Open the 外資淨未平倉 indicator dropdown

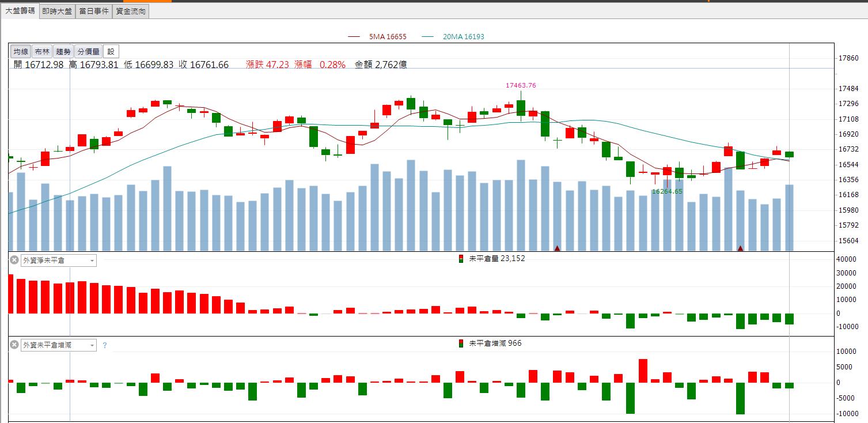(59, 260)
